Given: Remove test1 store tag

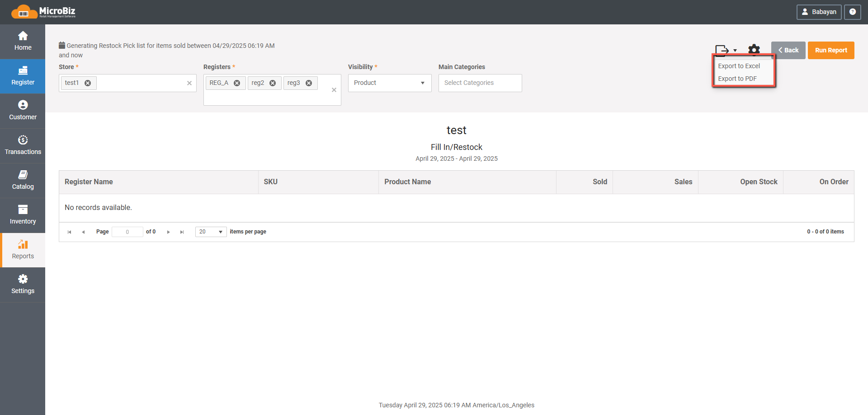Looking at the screenshot, I should click(88, 83).
